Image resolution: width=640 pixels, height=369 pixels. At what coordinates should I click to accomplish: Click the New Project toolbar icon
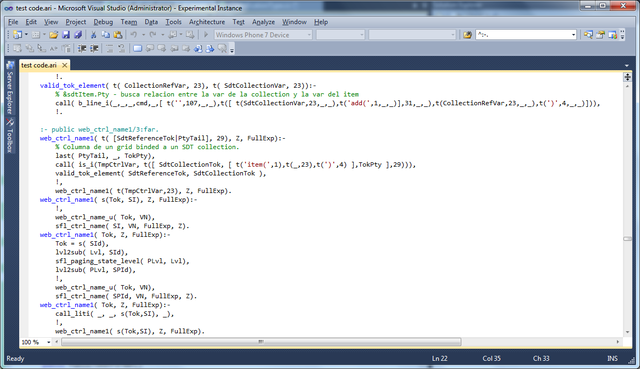[x=17, y=35]
